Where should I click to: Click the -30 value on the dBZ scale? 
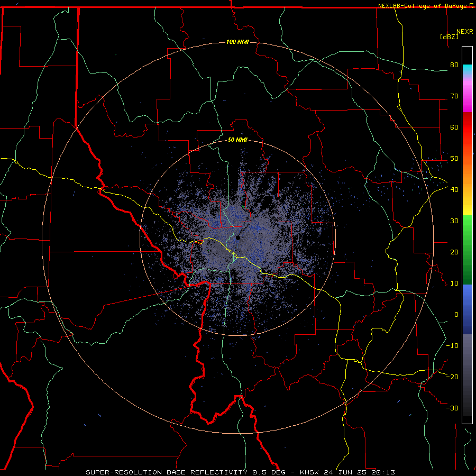coord(452,408)
